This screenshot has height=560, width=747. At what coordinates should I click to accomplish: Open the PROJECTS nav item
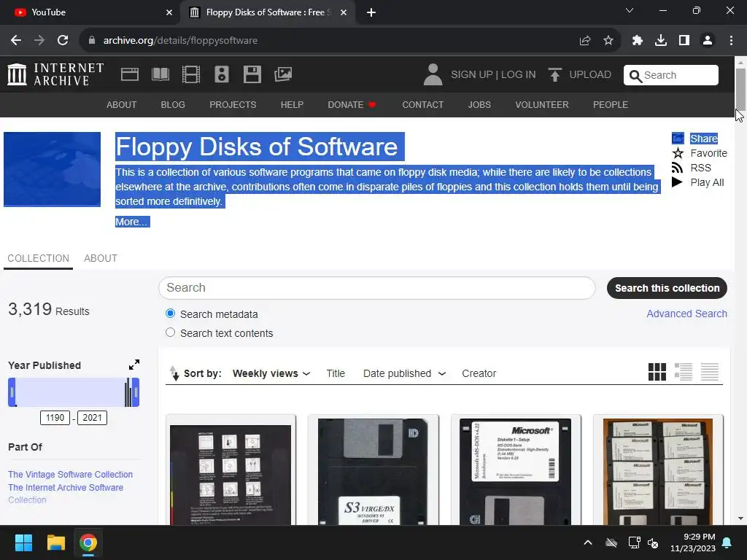[x=233, y=105]
